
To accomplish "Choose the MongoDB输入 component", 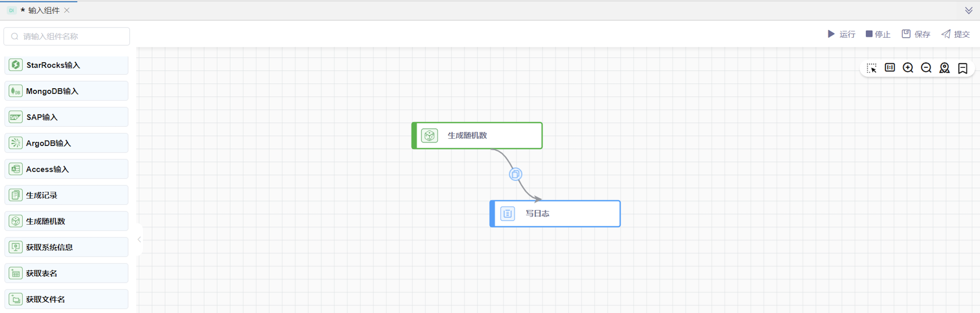I will [66, 91].
